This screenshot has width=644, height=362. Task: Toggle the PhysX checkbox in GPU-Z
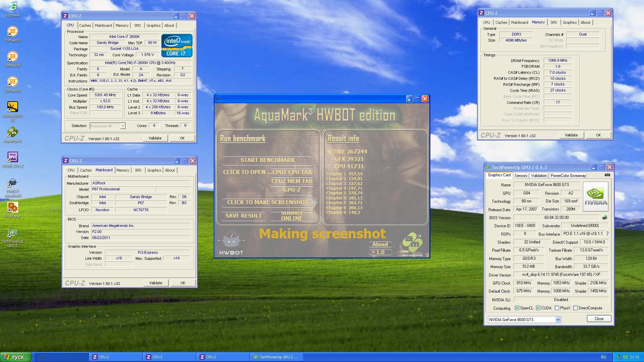click(x=557, y=308)
